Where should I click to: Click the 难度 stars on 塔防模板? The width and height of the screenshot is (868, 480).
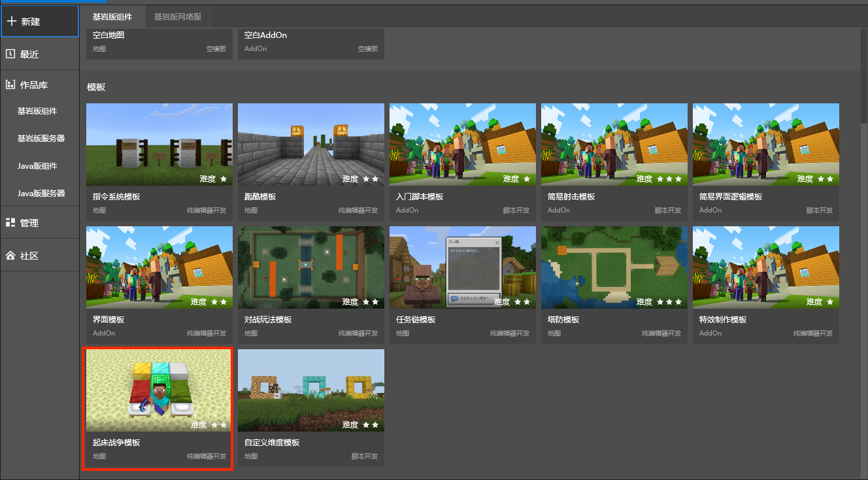[669, 301]
